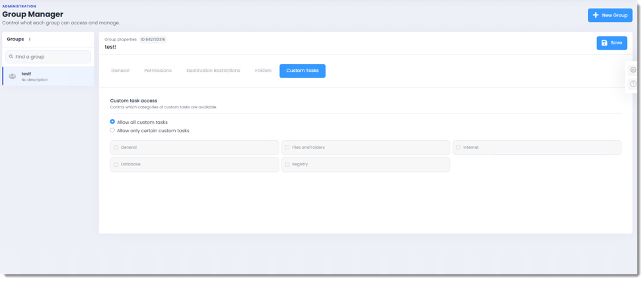Viewport: 644px width, 281px height.
Task: Click the test! group name heading
Action: pos(110,47)
